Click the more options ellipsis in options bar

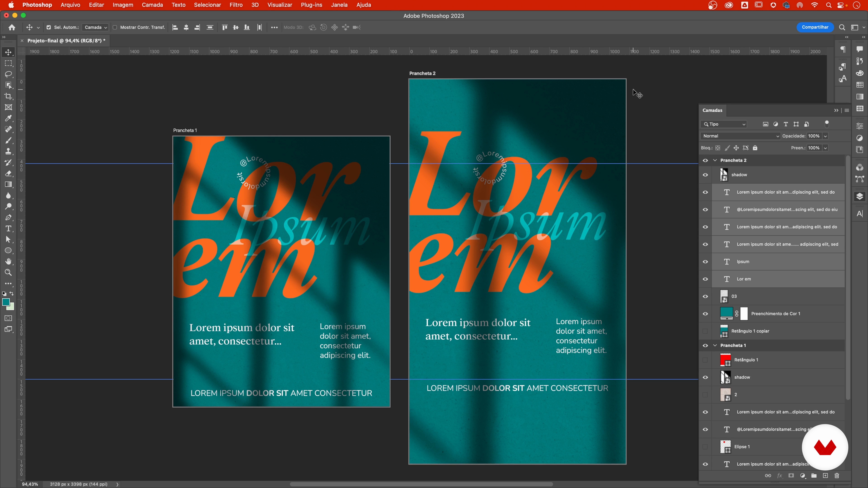pyautogui.click(x=274, y=27)
